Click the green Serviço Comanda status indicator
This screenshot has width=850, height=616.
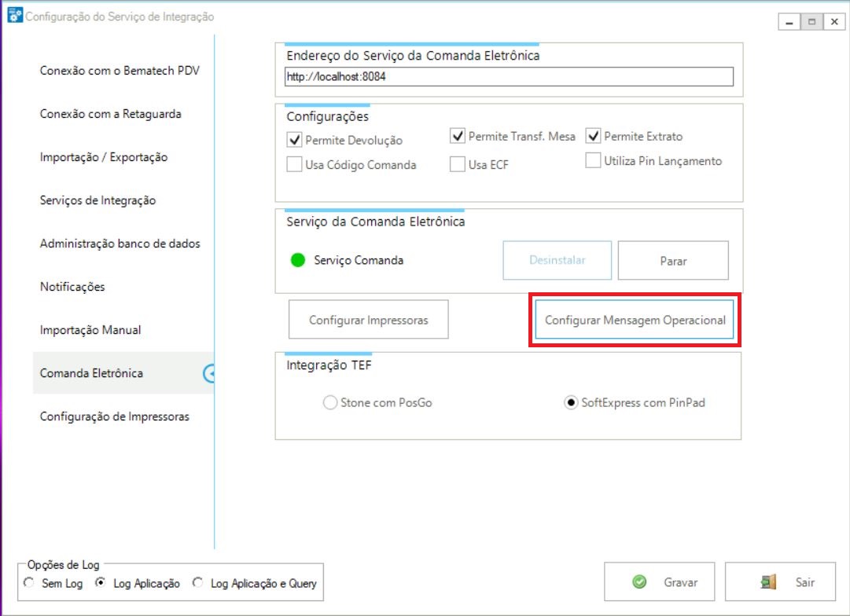(x=297, y=260)
